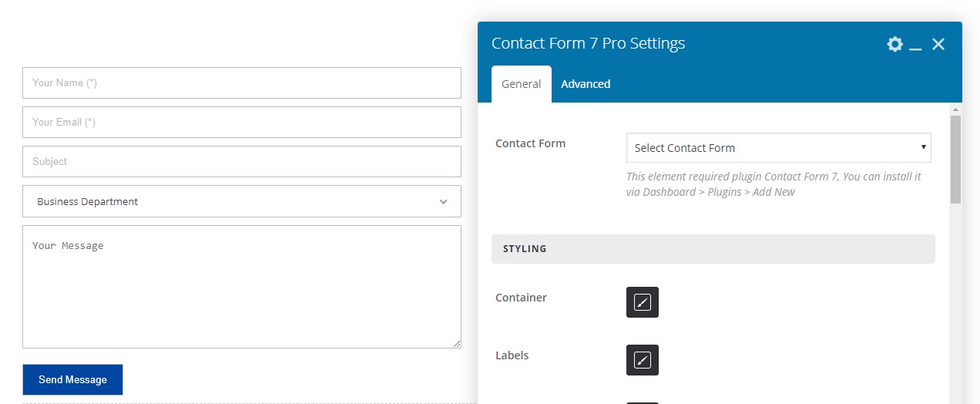
Task: Click the settings panel vertical scrollbar thumb
Action: [x=955, y=159]
